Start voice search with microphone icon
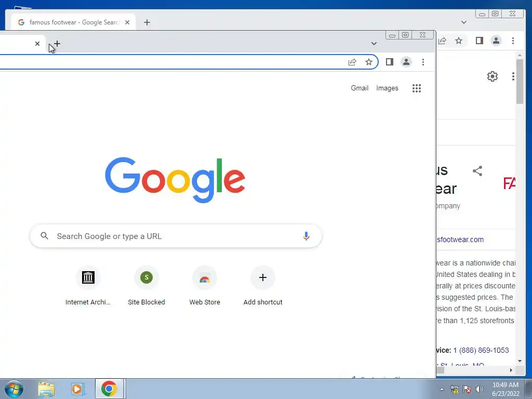The height and width of the screenshot is (399, 532). [x=306, y=236]
